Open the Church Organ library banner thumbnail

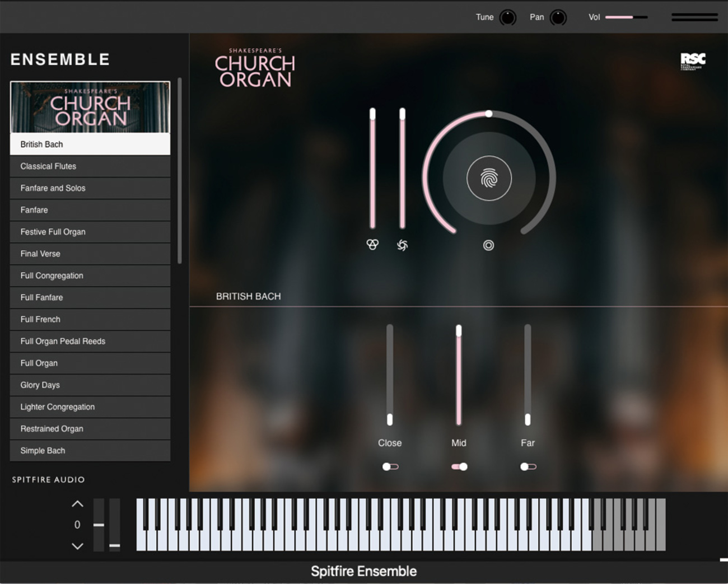click(x=90, y=107)
